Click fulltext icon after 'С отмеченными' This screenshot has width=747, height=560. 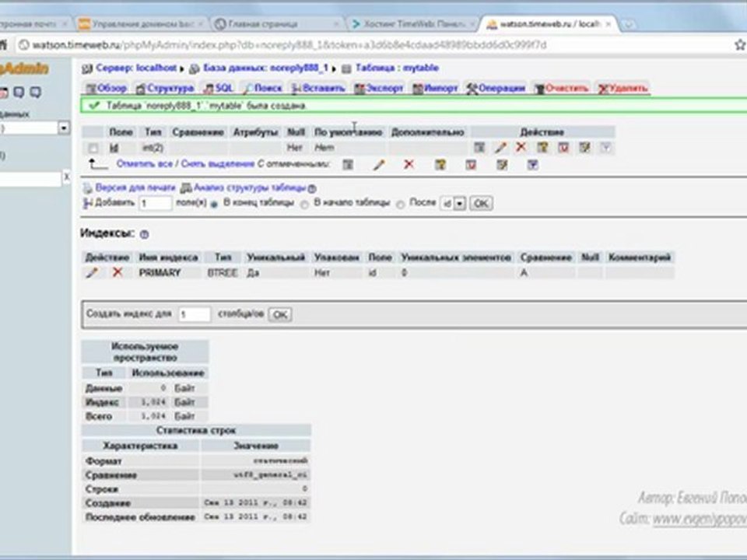[x=532, y=165]
